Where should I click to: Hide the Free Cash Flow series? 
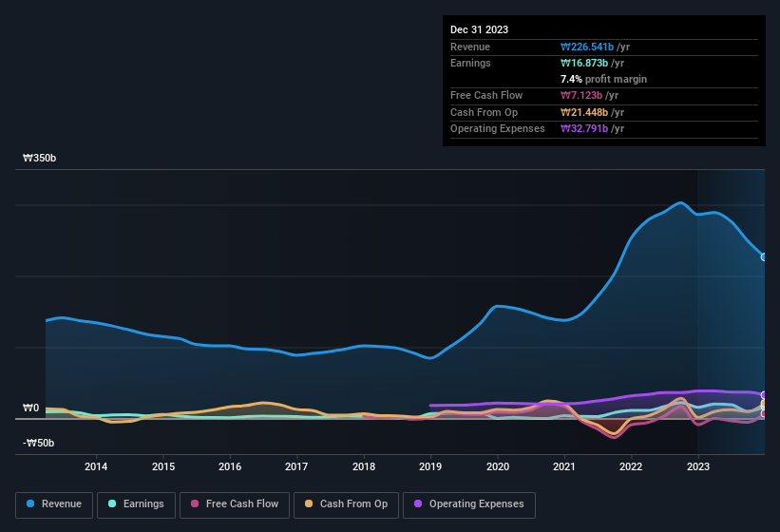point(234,503)
